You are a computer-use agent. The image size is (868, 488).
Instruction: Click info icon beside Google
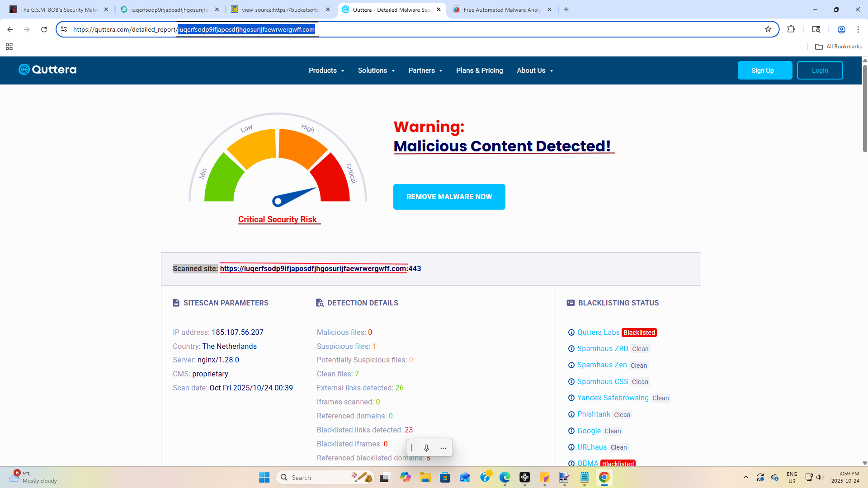click(571, 431)
